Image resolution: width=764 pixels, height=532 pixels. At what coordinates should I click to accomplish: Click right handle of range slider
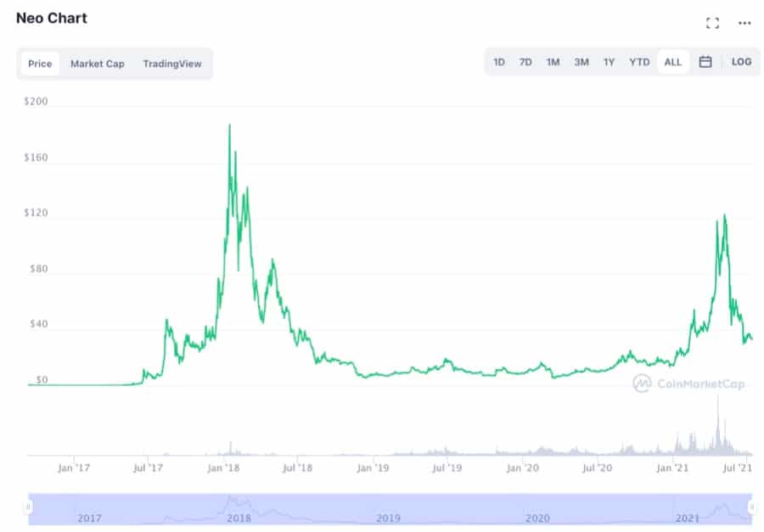point(751,507)
